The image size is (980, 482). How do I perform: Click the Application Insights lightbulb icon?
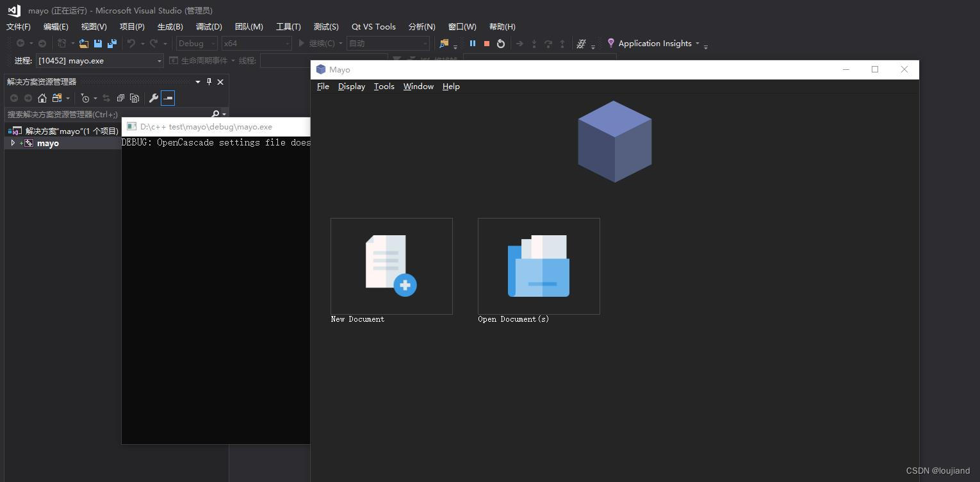coord(610,43)
